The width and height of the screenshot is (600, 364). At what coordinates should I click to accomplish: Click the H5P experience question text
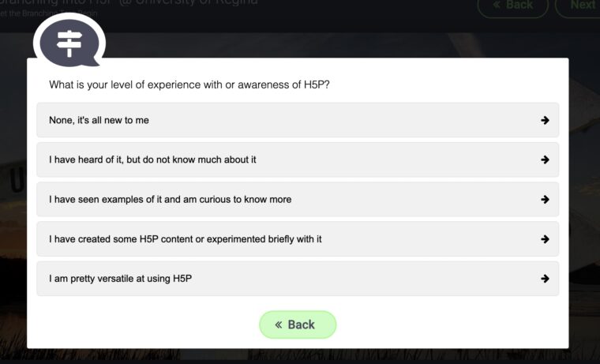pyautogui.click(x=189, y=84)
